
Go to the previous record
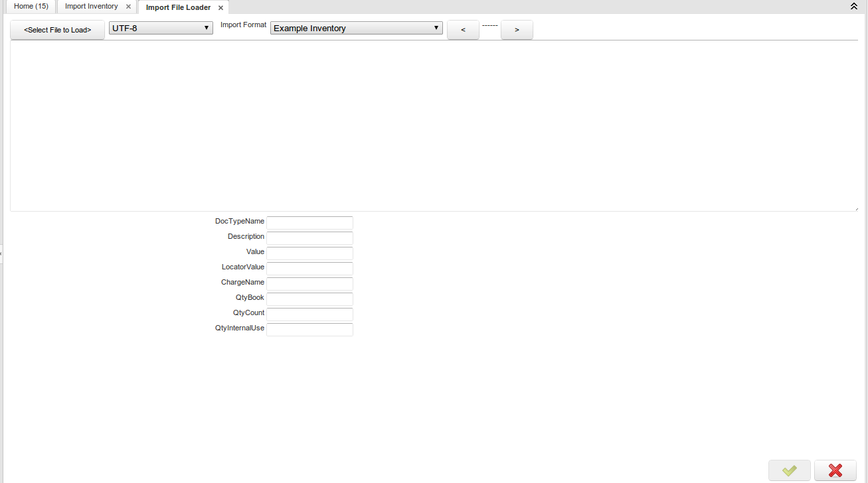click(x=463, y=30)
